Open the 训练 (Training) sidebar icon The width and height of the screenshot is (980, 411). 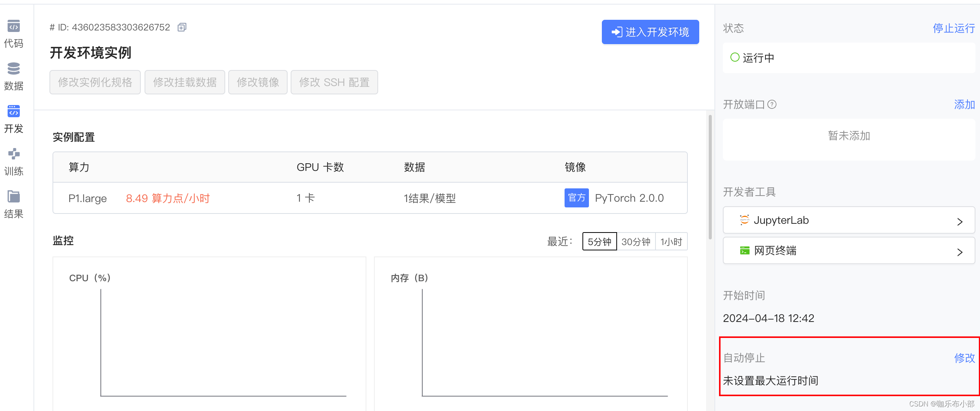coord(14,154)
